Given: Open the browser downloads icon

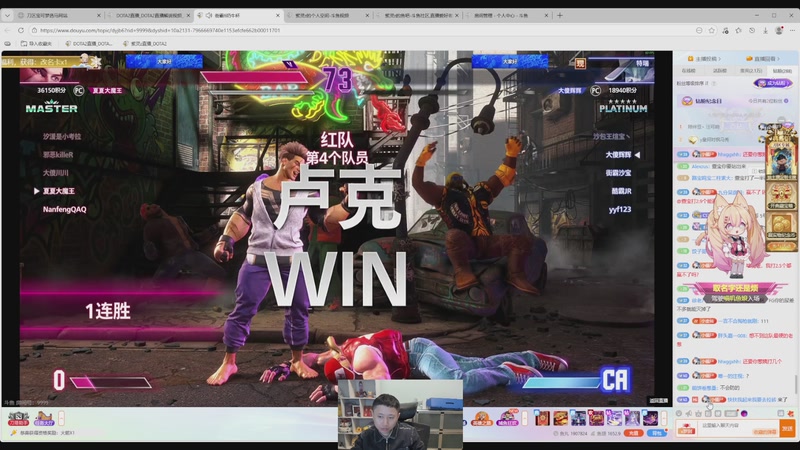Looking at the screenshot, I should pyautogui.click(x=765, y=31).
